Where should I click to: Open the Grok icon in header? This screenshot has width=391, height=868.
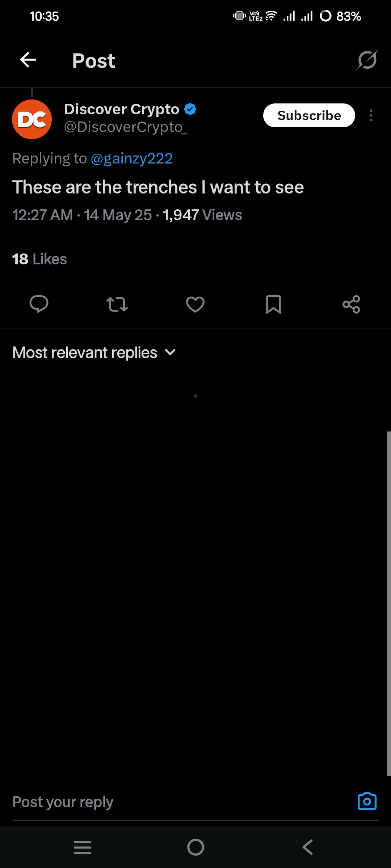pos(367,60)
